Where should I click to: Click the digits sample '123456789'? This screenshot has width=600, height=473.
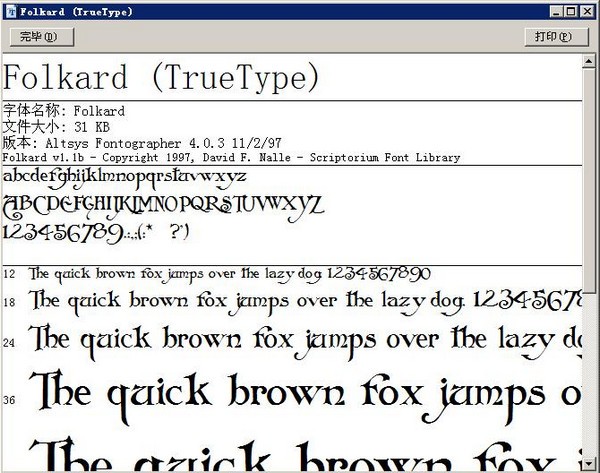point(63,233)
